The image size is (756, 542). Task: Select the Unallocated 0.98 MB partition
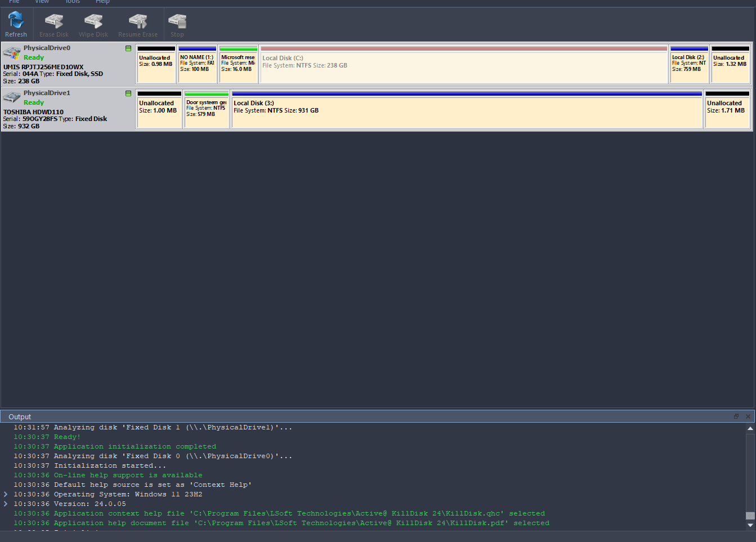(156, 64)
